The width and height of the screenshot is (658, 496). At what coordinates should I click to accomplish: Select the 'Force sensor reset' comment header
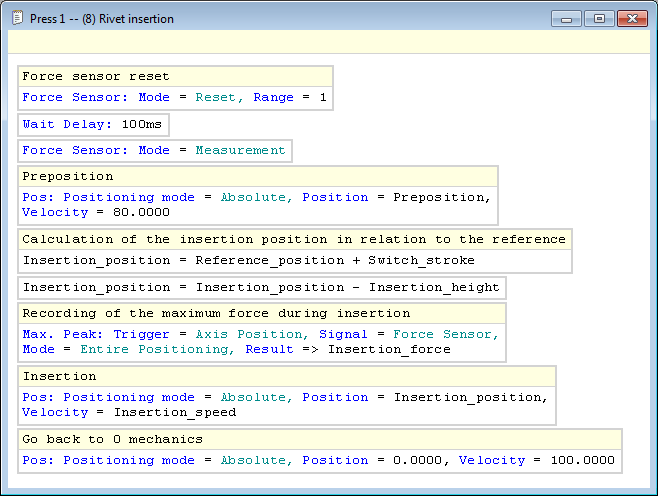click(x=175, y=76)
